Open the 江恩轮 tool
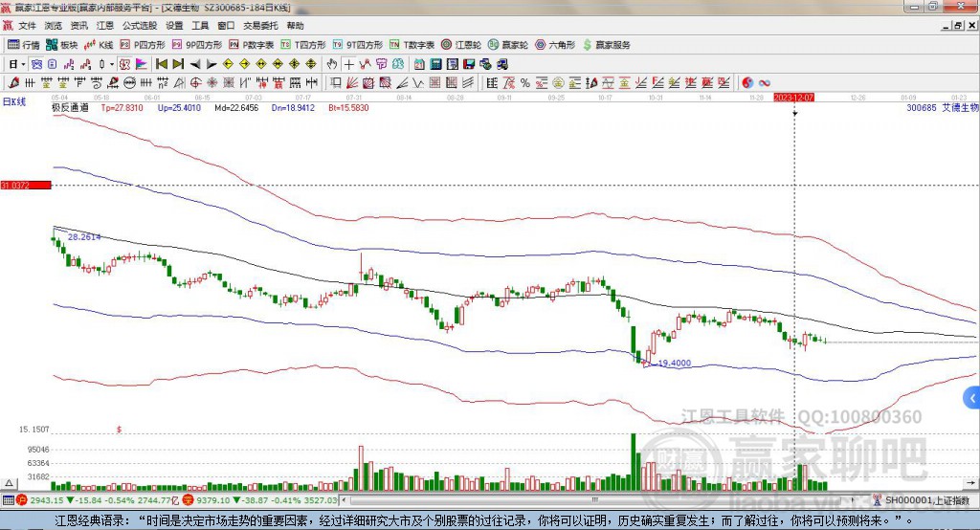 pyautogui.click(x=461, y=45)
